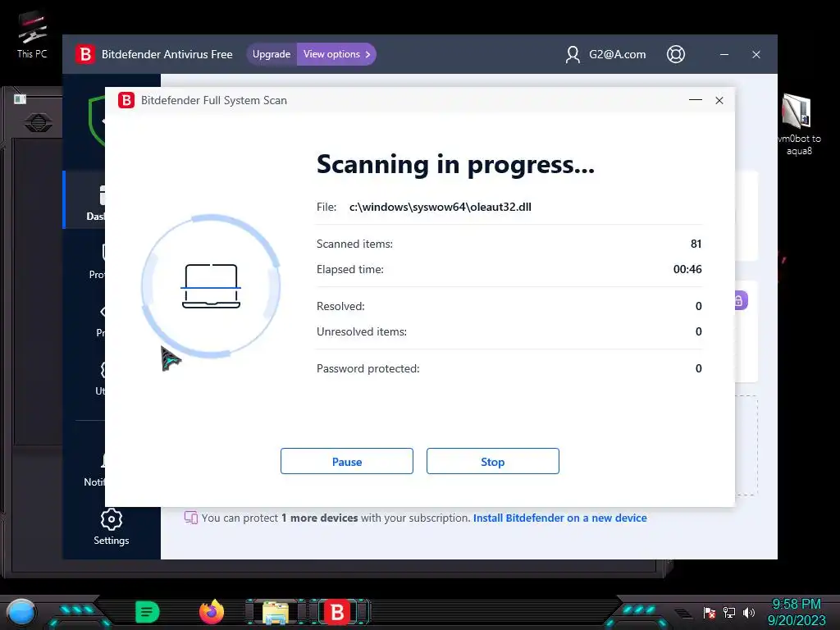Minimize the Bitdefender Antivirus Free window
Viewport: 840px width, 630px height.
click(x=724, y=54)
